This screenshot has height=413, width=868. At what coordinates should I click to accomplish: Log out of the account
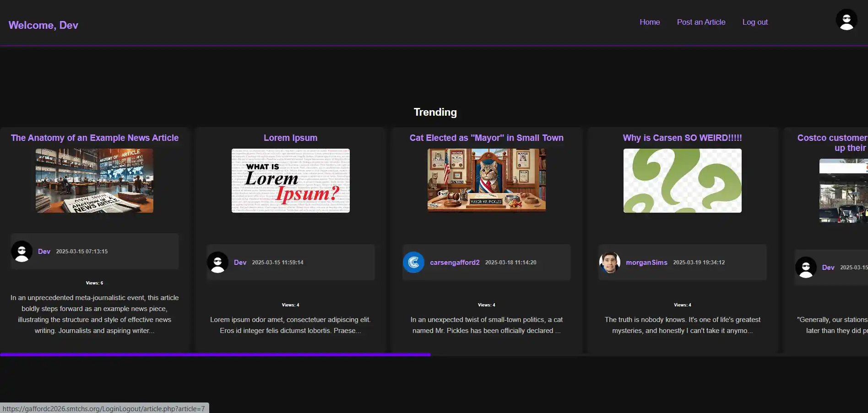coord(755,22)
